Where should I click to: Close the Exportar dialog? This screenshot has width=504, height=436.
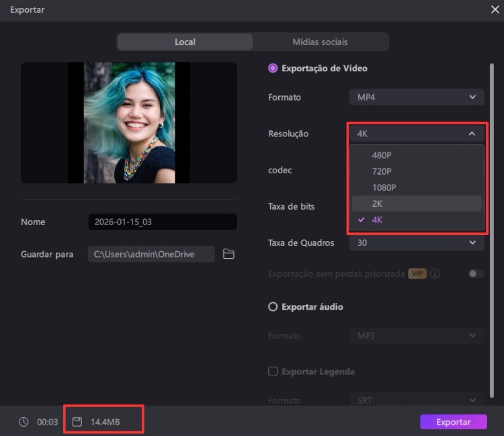[495, 9]
